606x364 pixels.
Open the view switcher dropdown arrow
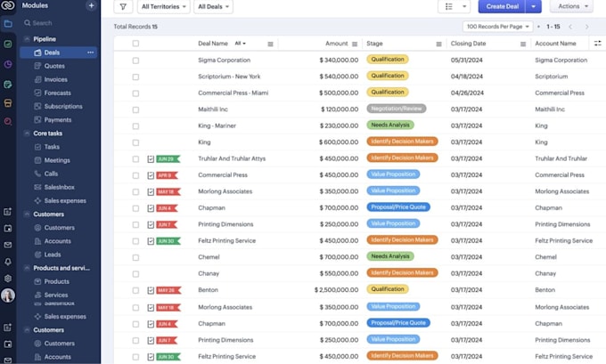point(464,6)
